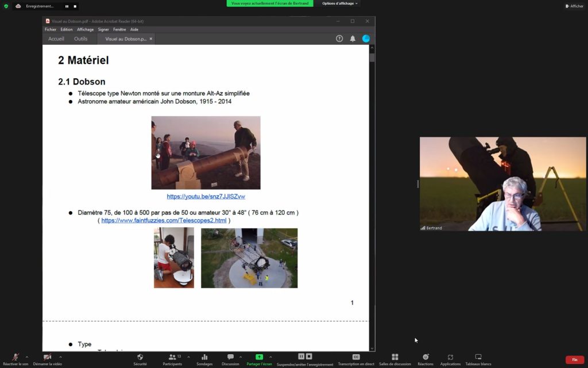Click the Acrobat blue profile avatar
Screen dimensions: 588x368
(x=366, y=39)
